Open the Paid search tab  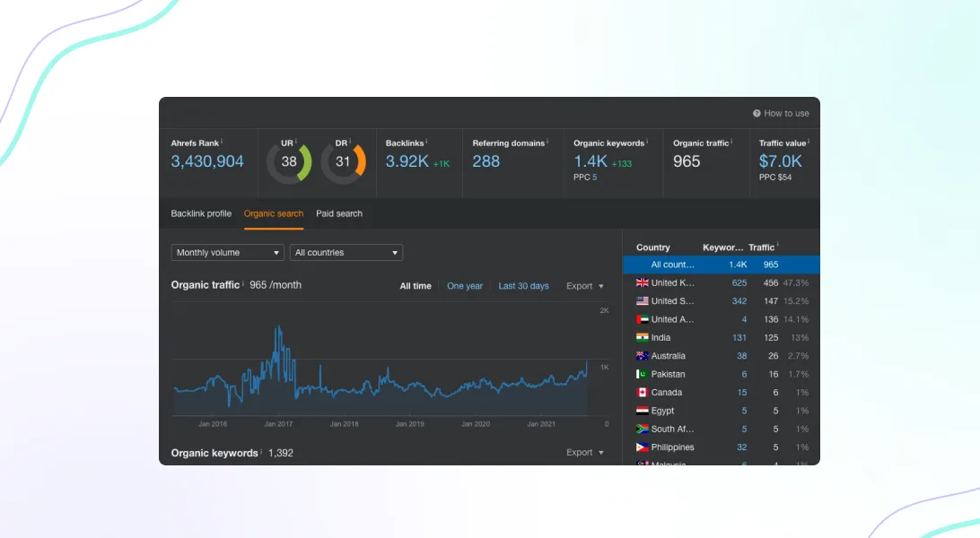click(x=339, y=213)
